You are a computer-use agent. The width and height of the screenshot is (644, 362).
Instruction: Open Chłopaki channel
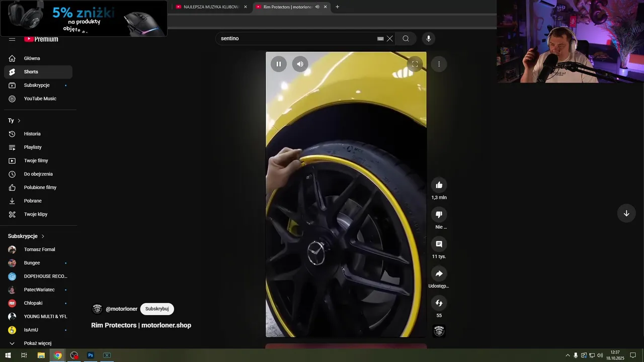click(x=38, y=303)
